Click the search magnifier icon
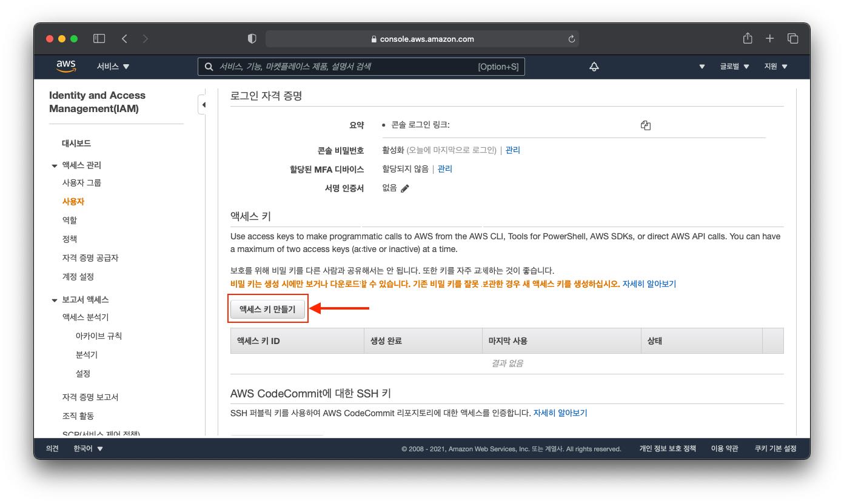 click(209, 67)
